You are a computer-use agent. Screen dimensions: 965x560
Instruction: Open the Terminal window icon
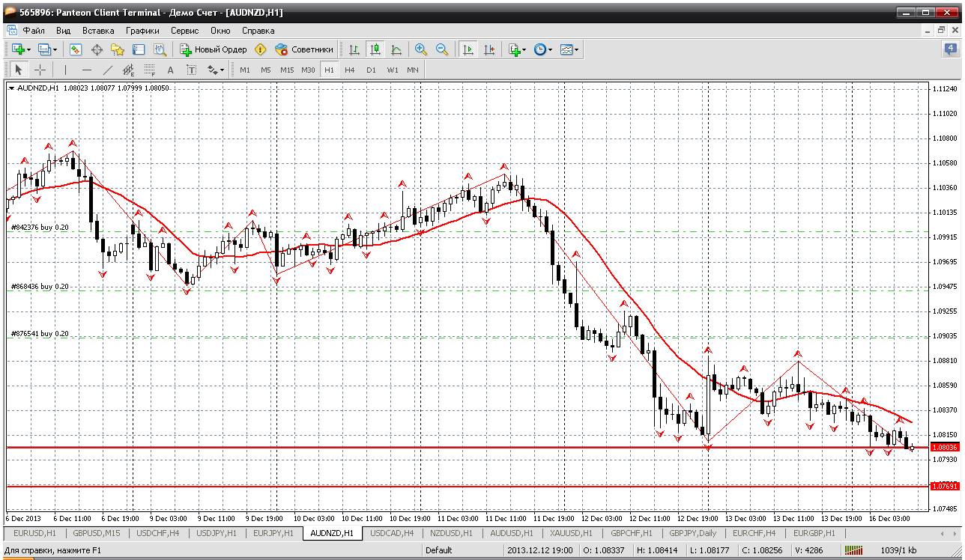pos(139,49)
